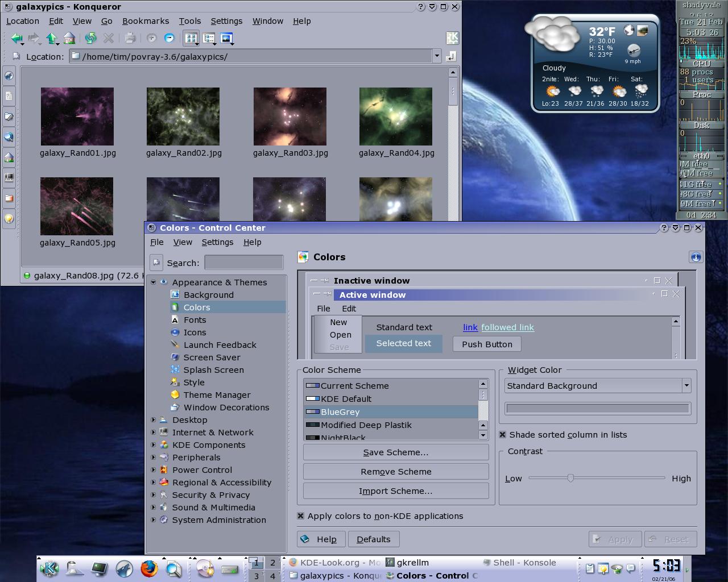
Task: Switch to virtual desktop 4
Action: pyautogui.click(x=272, y=576)
